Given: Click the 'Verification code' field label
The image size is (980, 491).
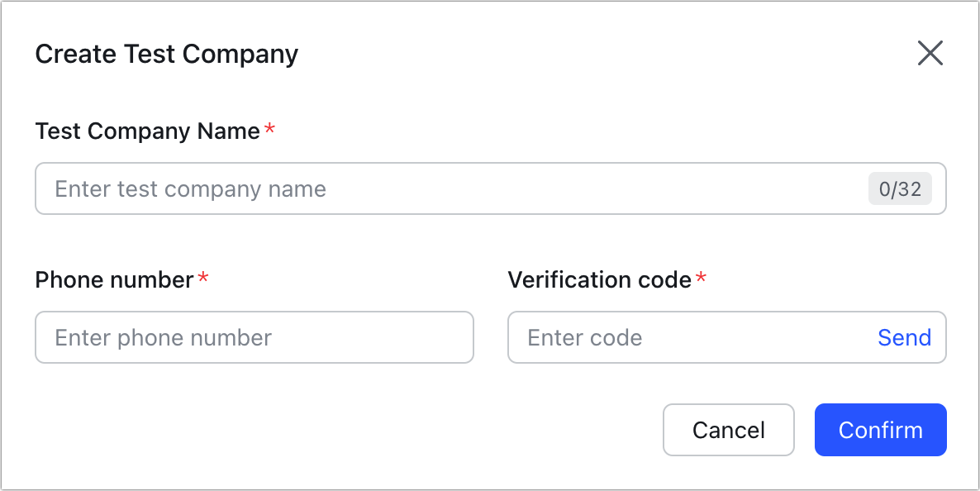Looking at the screenshot, I should pos(599,279).
